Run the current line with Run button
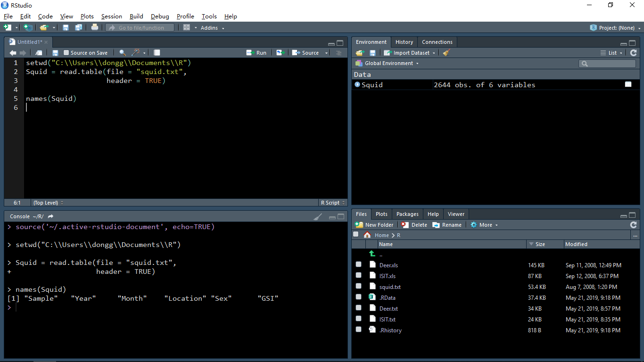Viewport: 644px width, 362px height. click(x=256, y=53)
